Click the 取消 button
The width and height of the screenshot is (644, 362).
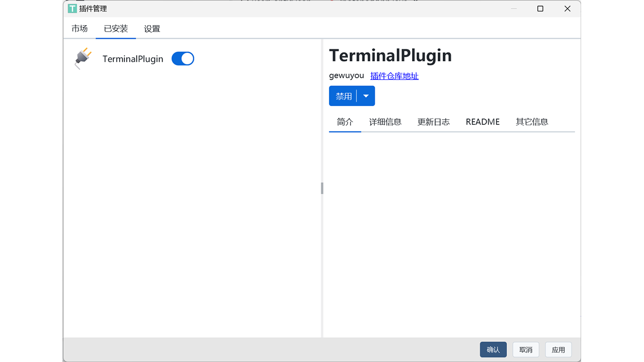point(526,349)
